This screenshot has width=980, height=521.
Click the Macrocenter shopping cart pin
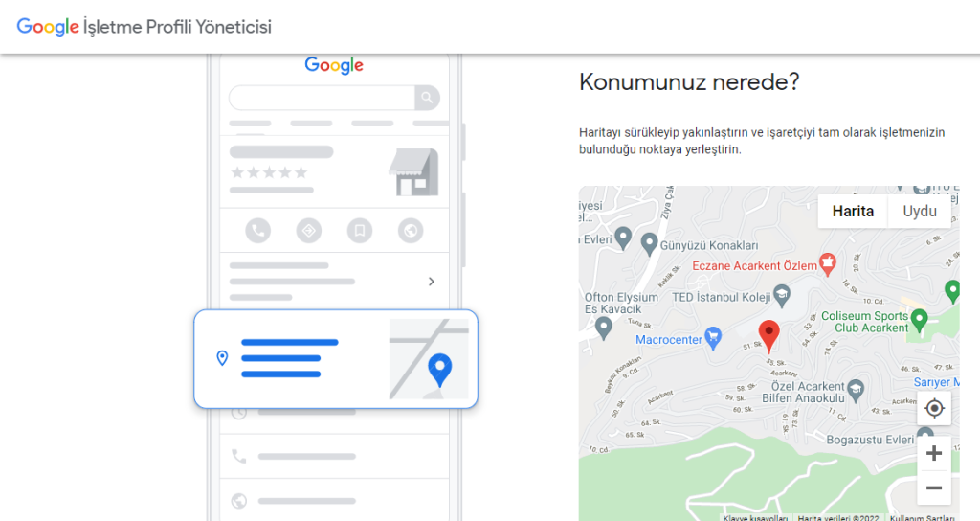point(712,338)
